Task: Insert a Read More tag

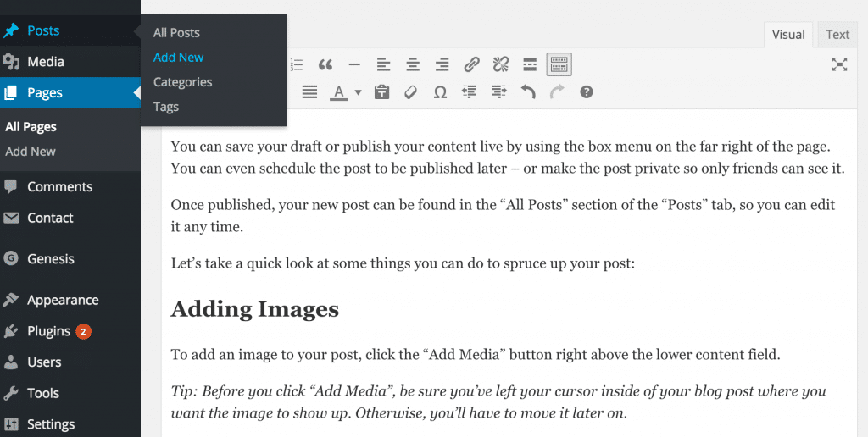Action: [530, 64]
